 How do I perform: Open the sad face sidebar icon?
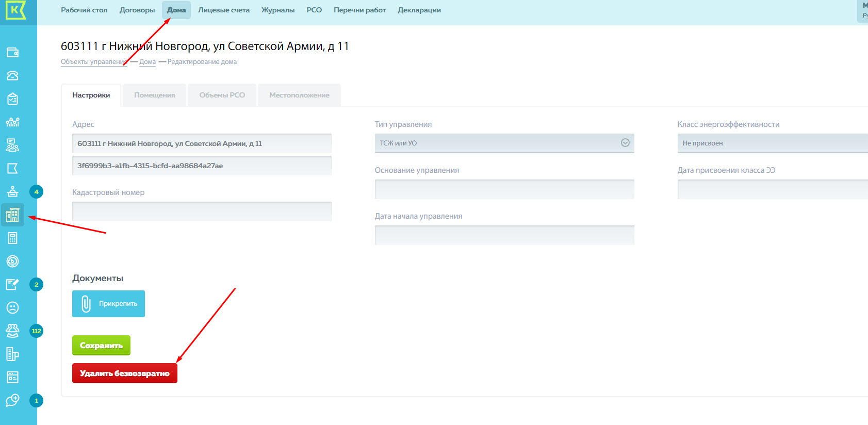[12, 308]
